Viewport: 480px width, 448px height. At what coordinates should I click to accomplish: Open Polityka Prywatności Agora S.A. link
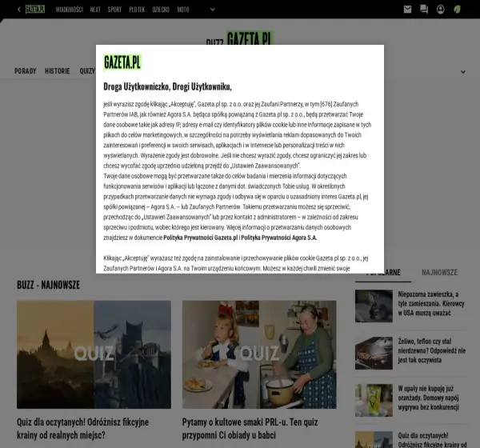(x=279, y=238)
